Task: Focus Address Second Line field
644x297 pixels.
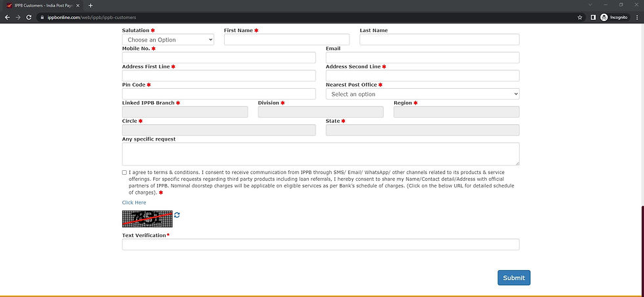Action: click(423, 76)
